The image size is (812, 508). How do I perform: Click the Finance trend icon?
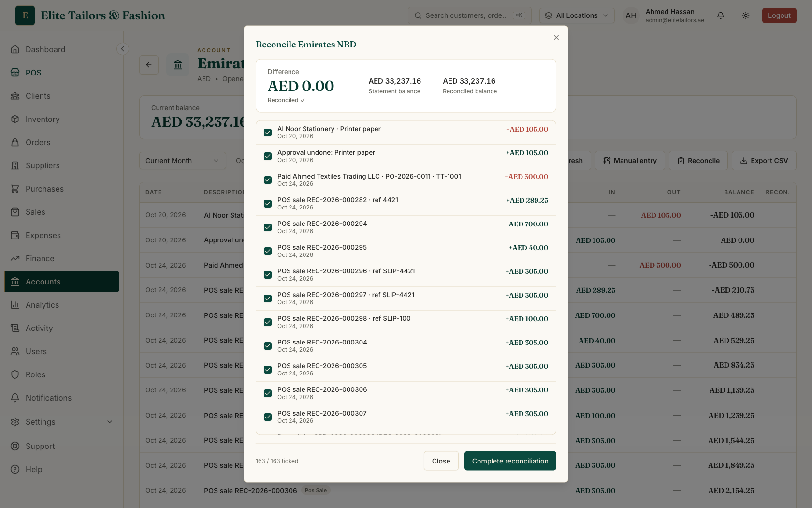pos(15,258)
